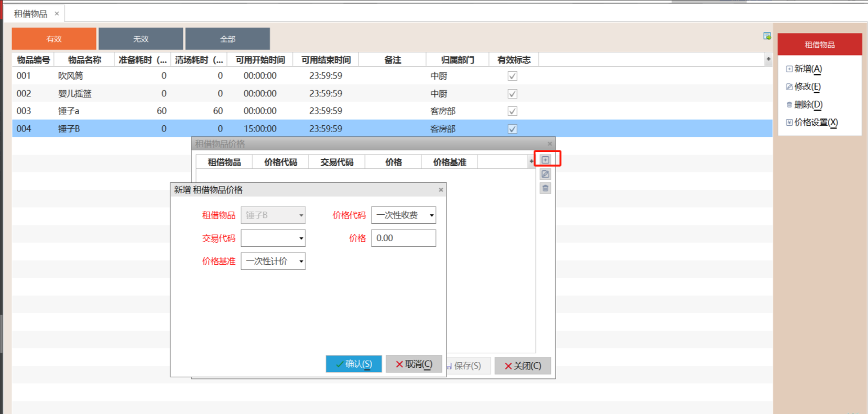Click the edit price icon in the 租借物品价格 dialog
The height and width of the screenshot is (414, 868).
[x=545, y=174]
